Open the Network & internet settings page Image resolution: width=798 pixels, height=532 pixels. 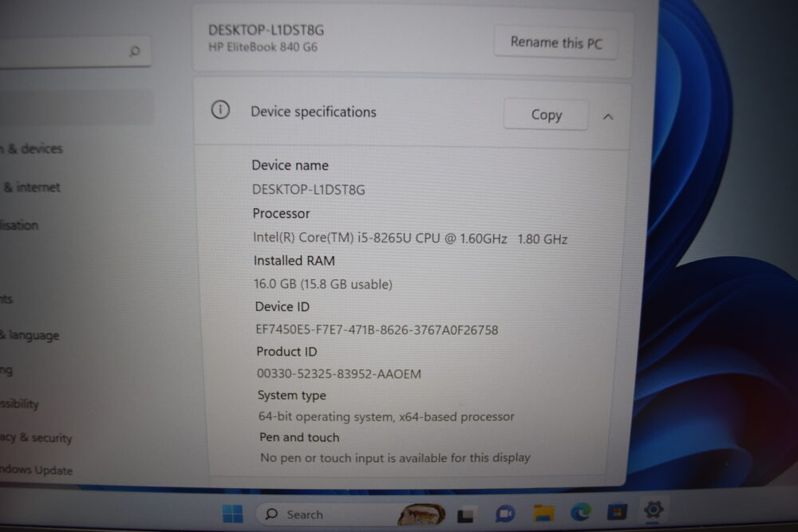(x=30, y=187)
